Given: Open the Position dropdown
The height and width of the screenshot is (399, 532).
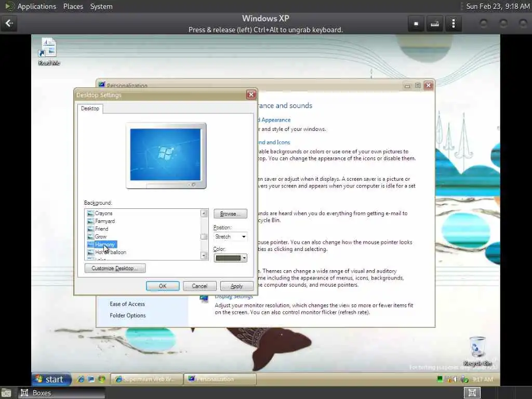Looking at the screenshot, I should pos(230,236).
